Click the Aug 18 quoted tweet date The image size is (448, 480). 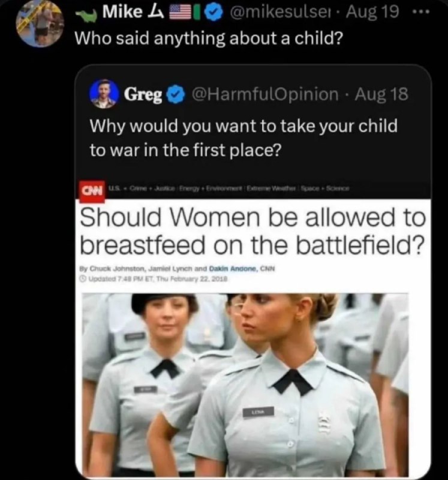tap(381, 94)
